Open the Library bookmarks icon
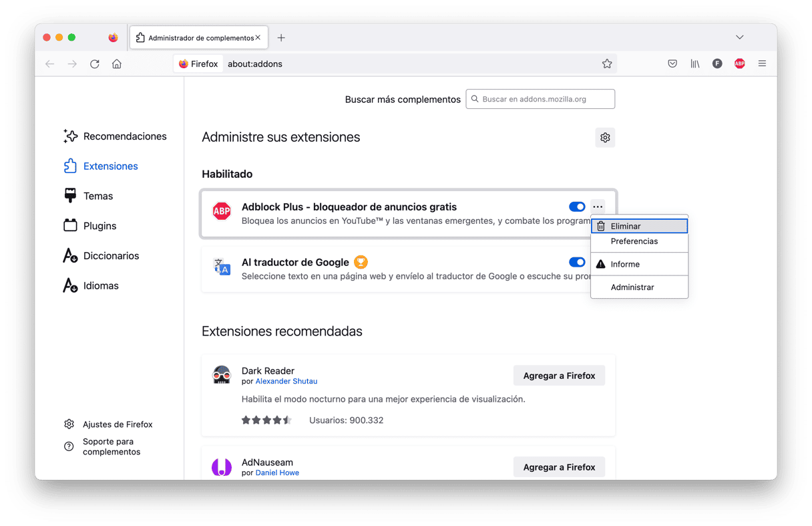Screen dimensions: 812x526 click(695, 64)
